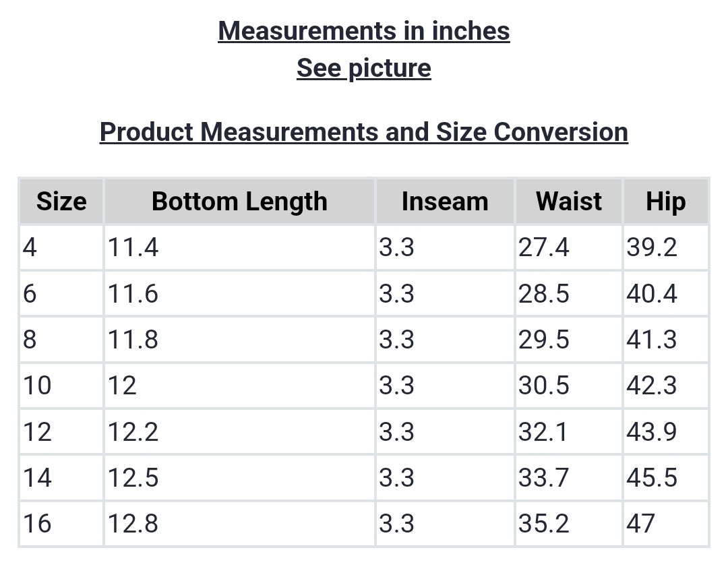728x577 pixels.
Task: Click the Inseam column header
Action: tap(445, 202)
